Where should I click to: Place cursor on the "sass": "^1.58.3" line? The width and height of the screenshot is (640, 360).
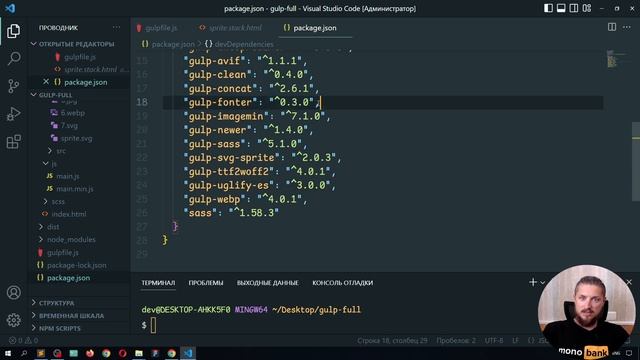click(x=231, y=213)
